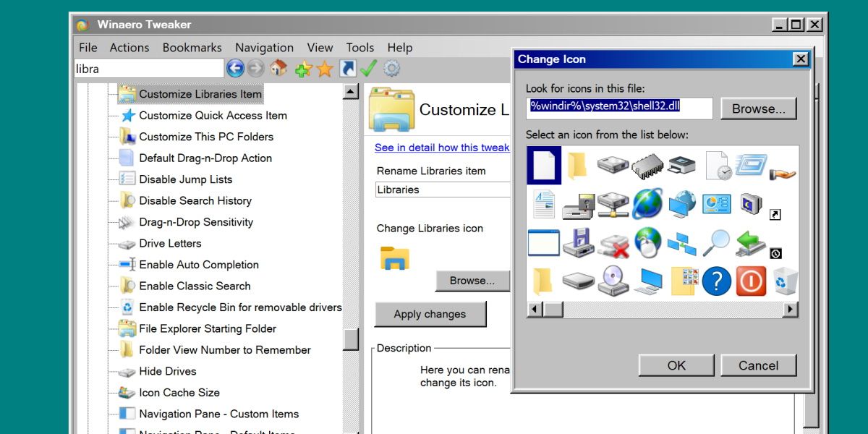Choose the Recycle Bin icon
Viewport: 868px width, 434px height.
click(x=786, y=281)
